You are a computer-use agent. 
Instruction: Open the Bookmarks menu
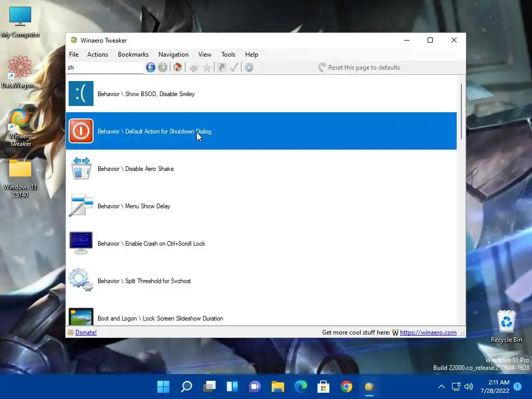point(133,54)
